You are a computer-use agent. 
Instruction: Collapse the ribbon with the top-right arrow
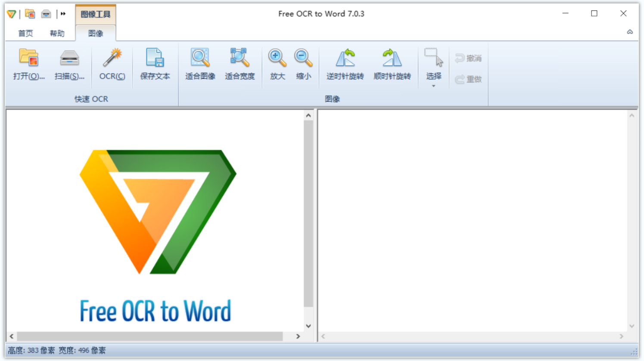630,32
